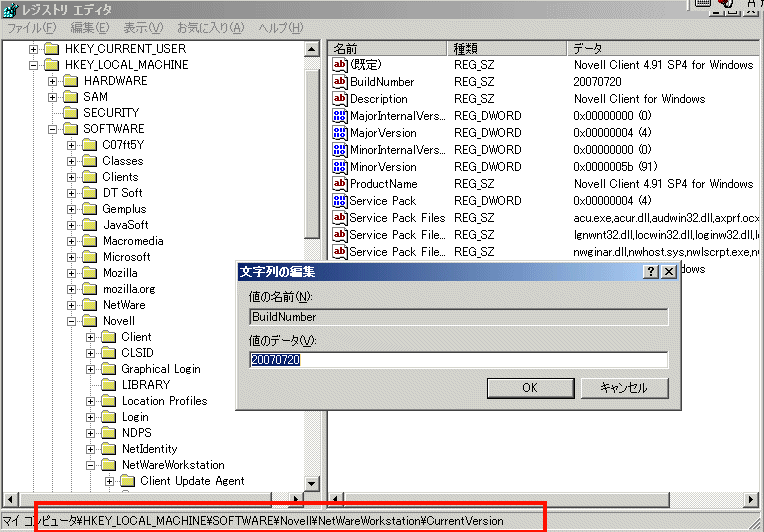Viewport: 764px width, 532px height.
Task: Click tree pane scroll-down arrow
Action: 311,483
